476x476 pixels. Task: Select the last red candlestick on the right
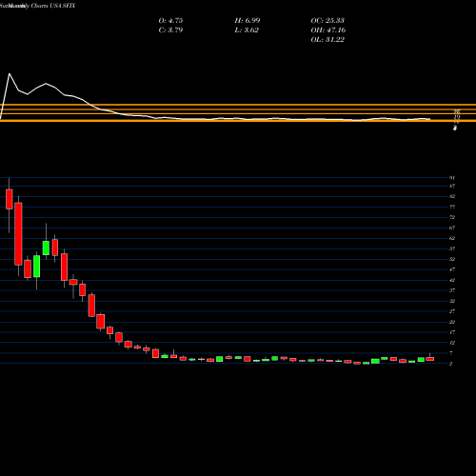pos(430,359)
